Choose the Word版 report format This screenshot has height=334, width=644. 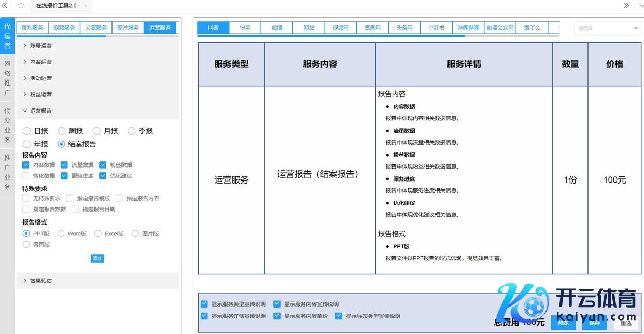(x=61, y=234)
